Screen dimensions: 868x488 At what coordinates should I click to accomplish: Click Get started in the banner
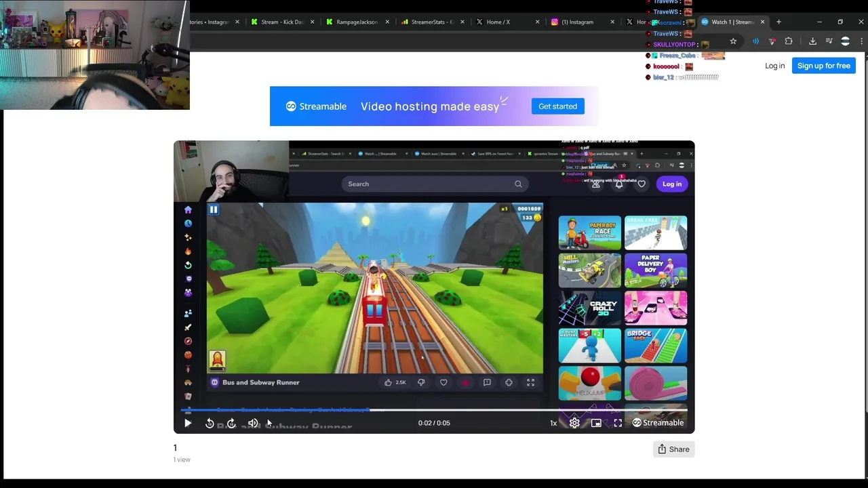[557, 106]
